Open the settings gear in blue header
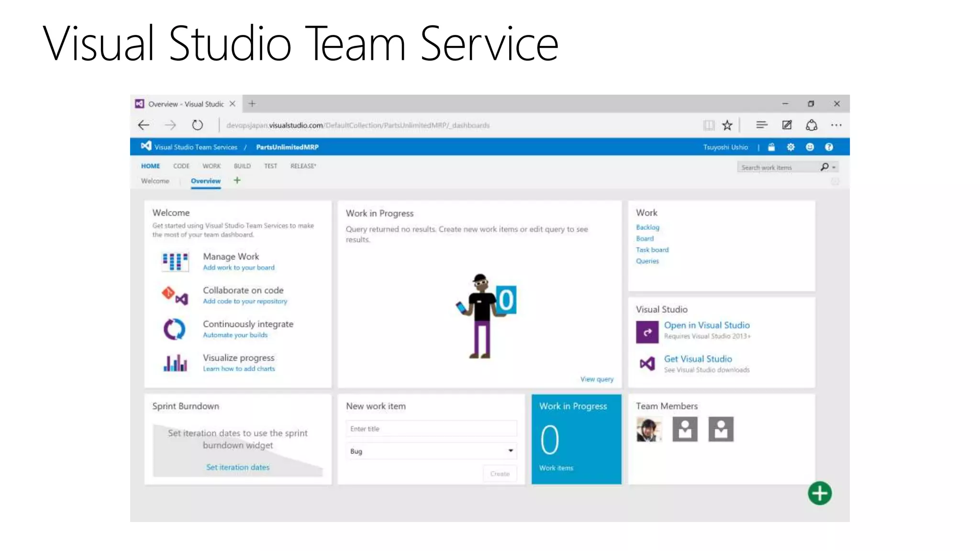The width and height of the screenshot is (980, 551). pyautogui.click(x=791, y=147)
